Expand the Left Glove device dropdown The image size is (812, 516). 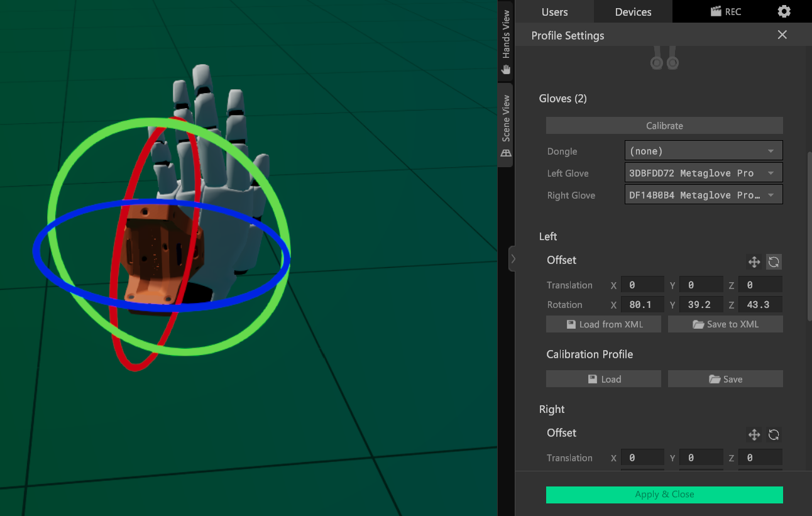point(703,173)
